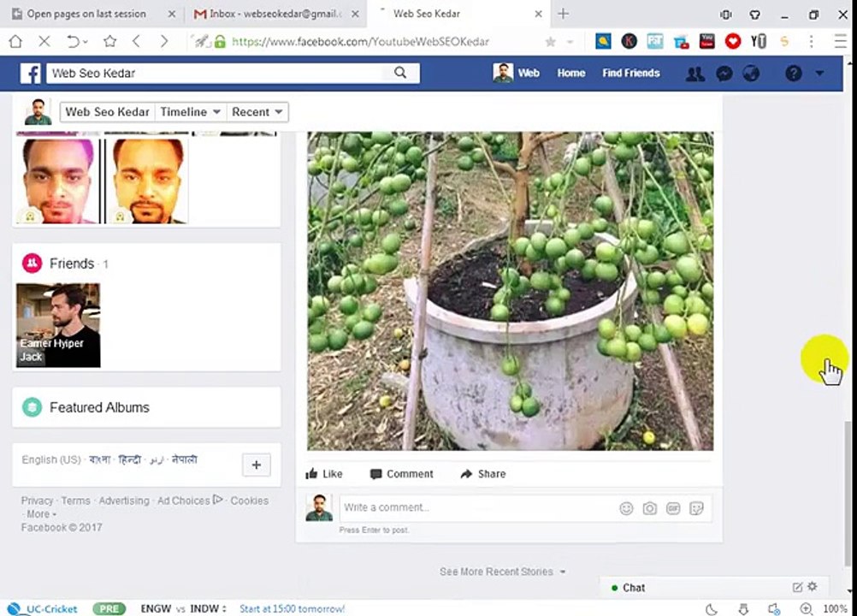Image resolution: width=857 pixels, height=616 pixels.
Task: Click the UC-Cricket status bar item
Action: [43, 609]
